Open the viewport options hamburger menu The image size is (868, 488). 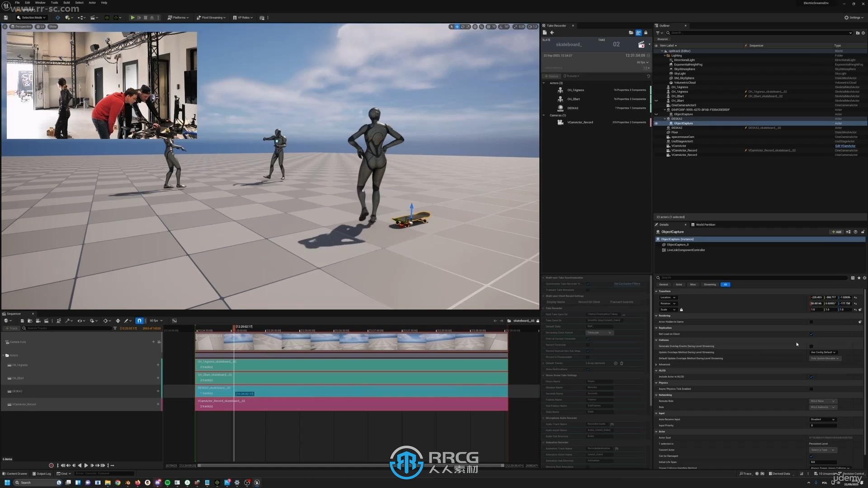[x=5, y=27]
